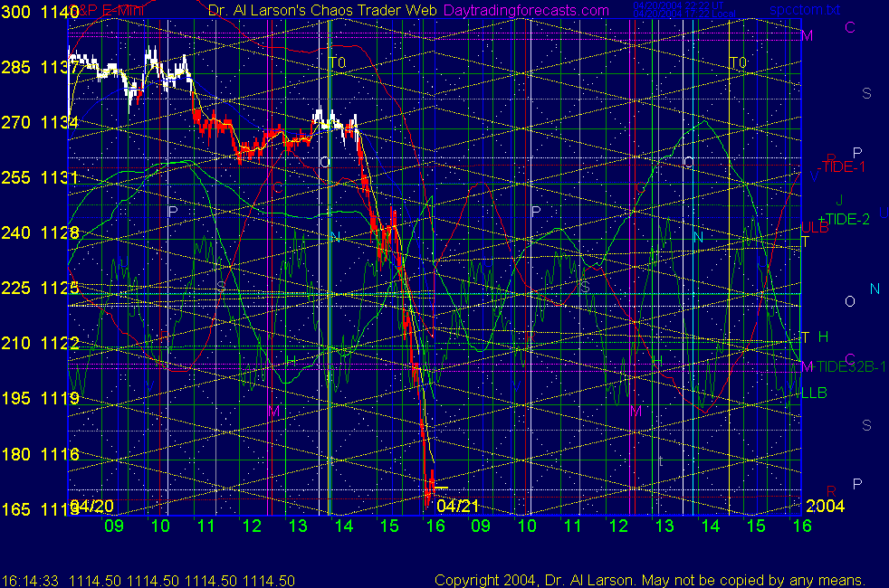889x588 pixels.
Task: Click the "240 1128" price axis label
Action: click(40, 232)
